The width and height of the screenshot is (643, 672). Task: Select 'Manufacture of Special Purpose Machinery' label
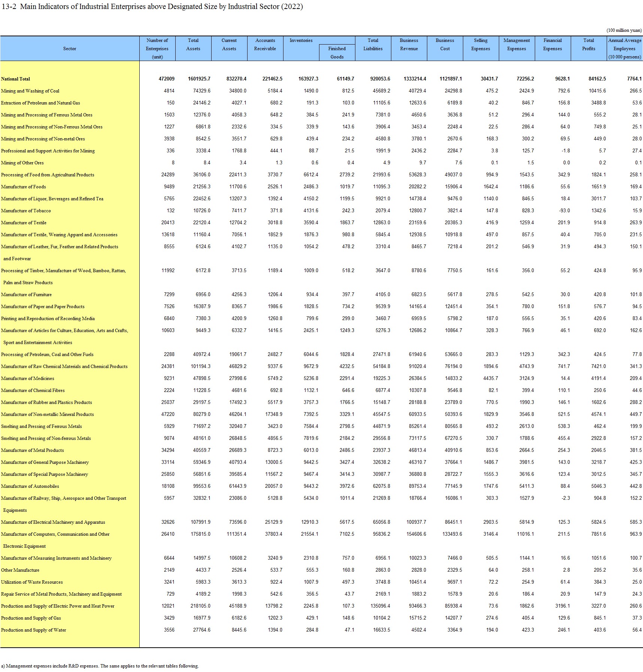coord(45,474)
